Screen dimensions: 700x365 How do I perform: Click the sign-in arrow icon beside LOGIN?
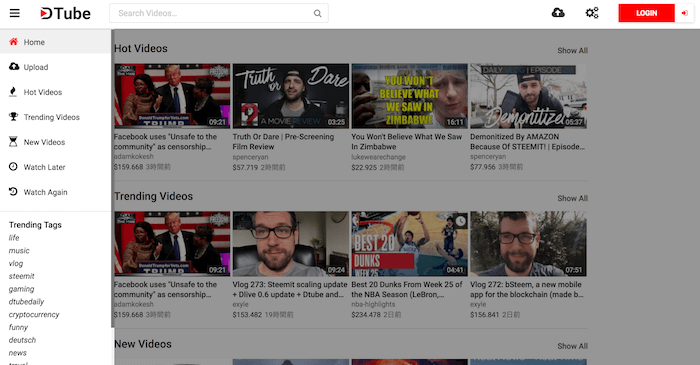[x=684, y=13]
